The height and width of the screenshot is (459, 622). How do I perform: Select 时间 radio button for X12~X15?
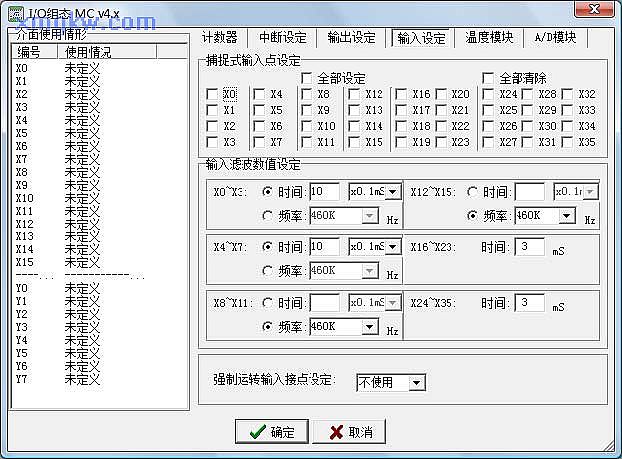471,191
